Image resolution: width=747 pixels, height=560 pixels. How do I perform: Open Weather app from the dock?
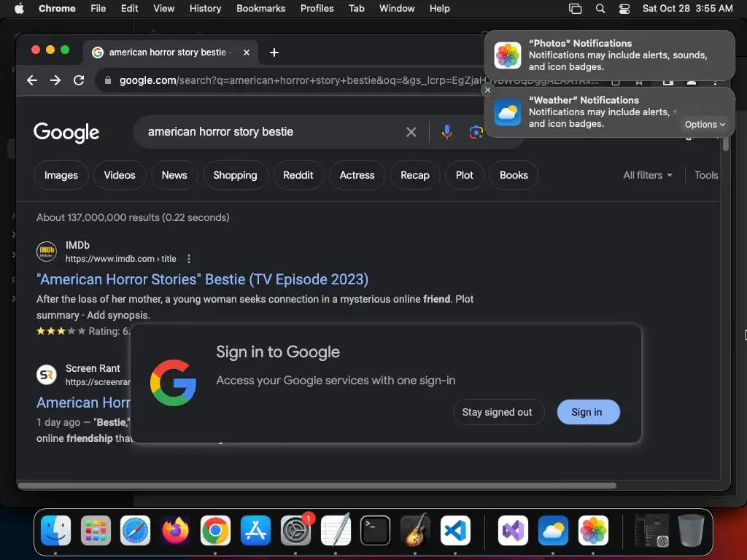pyautogui.click(x=553, y=530)
